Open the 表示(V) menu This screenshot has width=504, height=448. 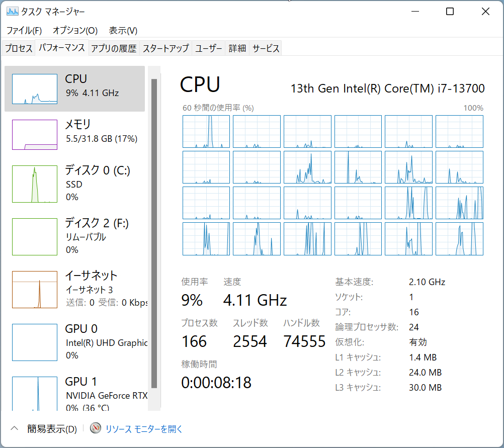123,30
